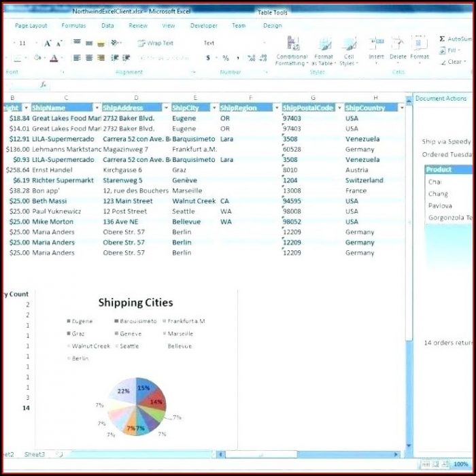Viewport: 476px width, 476px height.
Task: Open the ShipCity filter dropdown
Action: (214, 107)
